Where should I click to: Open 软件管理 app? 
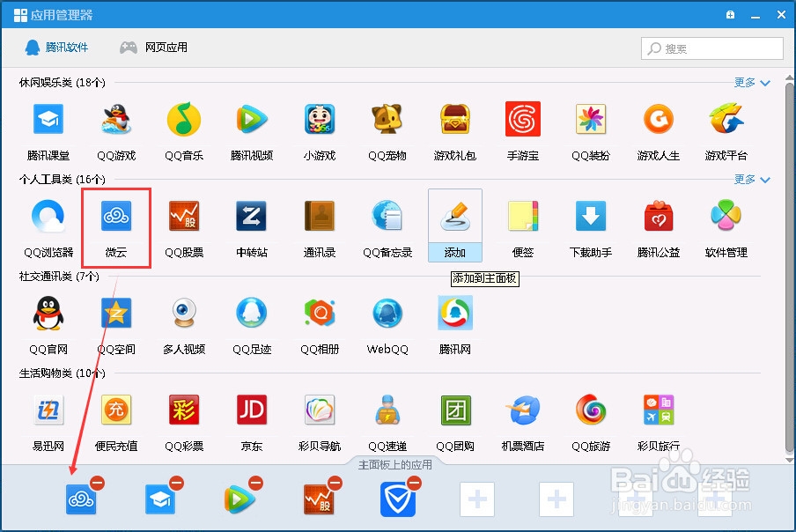[726, 217]
